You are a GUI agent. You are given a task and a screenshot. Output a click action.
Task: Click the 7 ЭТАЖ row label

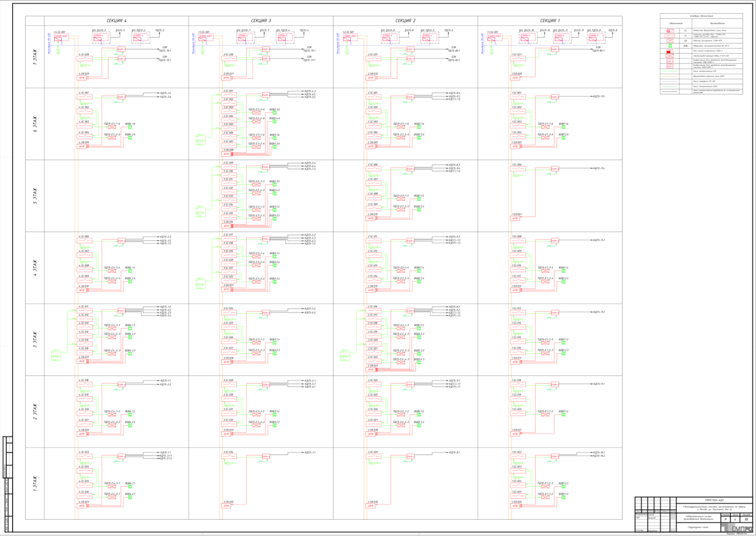[x=35, y=57]
